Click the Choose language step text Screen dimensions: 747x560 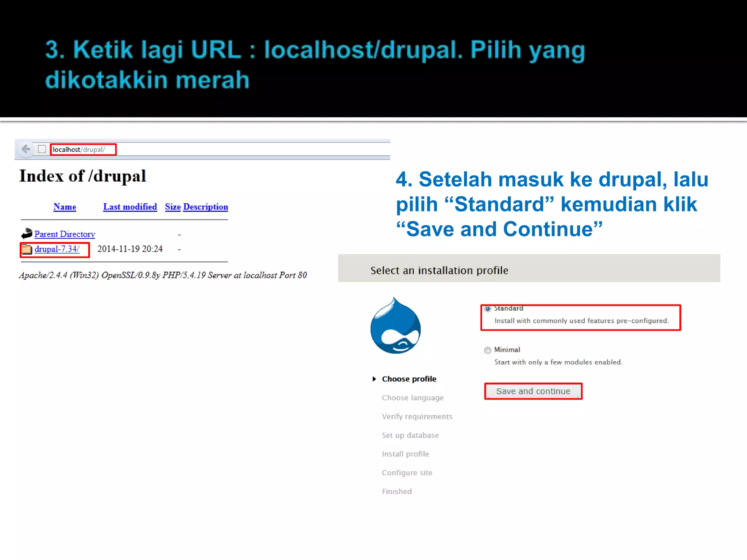pyautogui.click(x=413, y=398)
